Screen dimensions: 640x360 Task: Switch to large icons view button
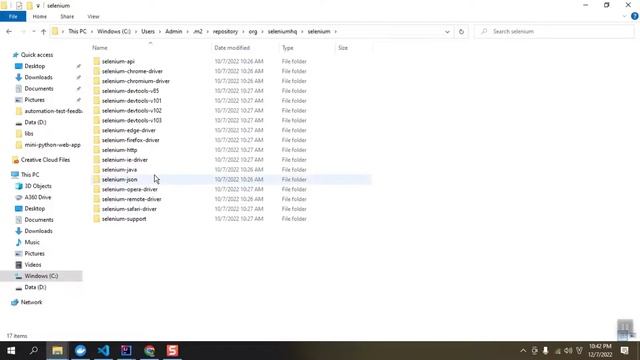point(632,336)
